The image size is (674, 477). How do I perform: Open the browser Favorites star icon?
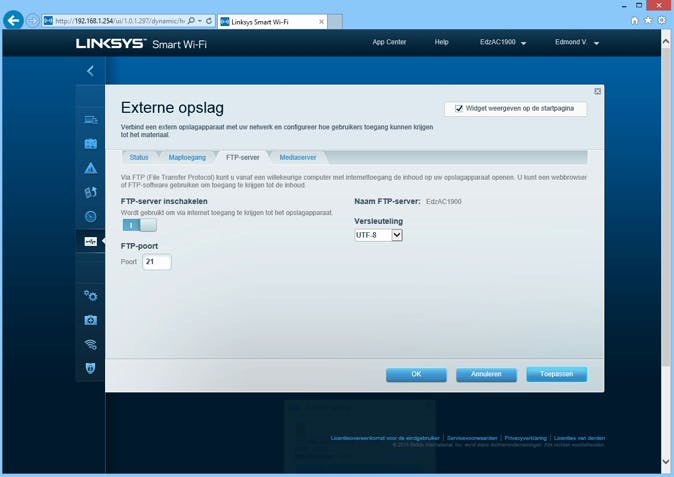[x=648, y=20]
